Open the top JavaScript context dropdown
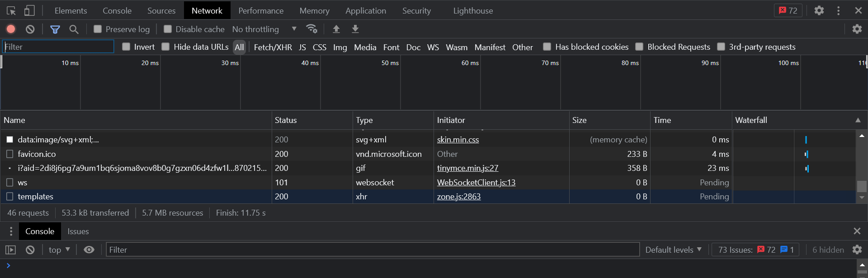Screen dimensions: 868x278 click(59, 250)
